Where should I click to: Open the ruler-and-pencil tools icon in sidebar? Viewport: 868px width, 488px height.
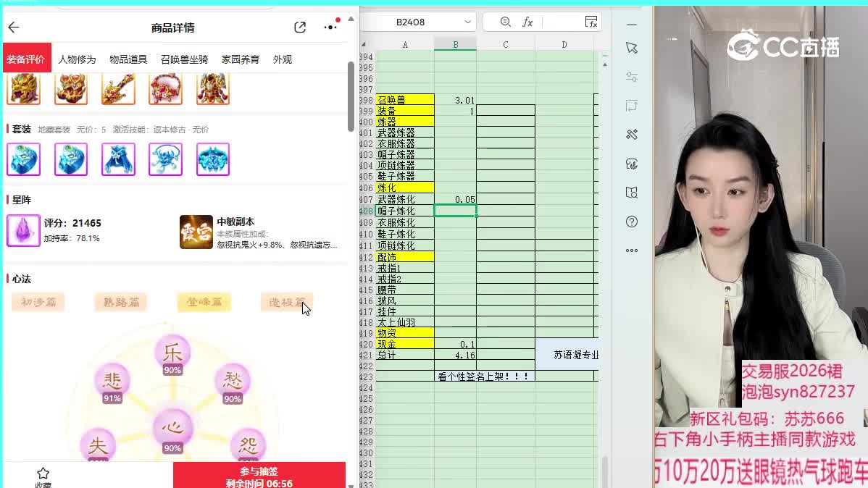tap(632, 135)
